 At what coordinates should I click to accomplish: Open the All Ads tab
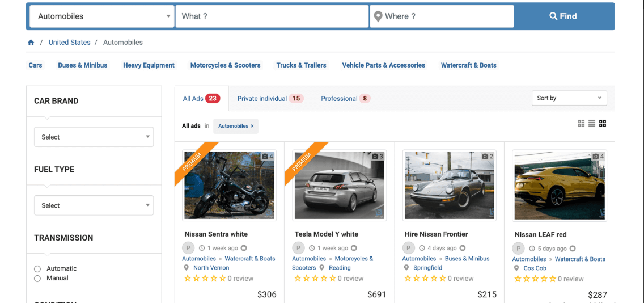201,99
